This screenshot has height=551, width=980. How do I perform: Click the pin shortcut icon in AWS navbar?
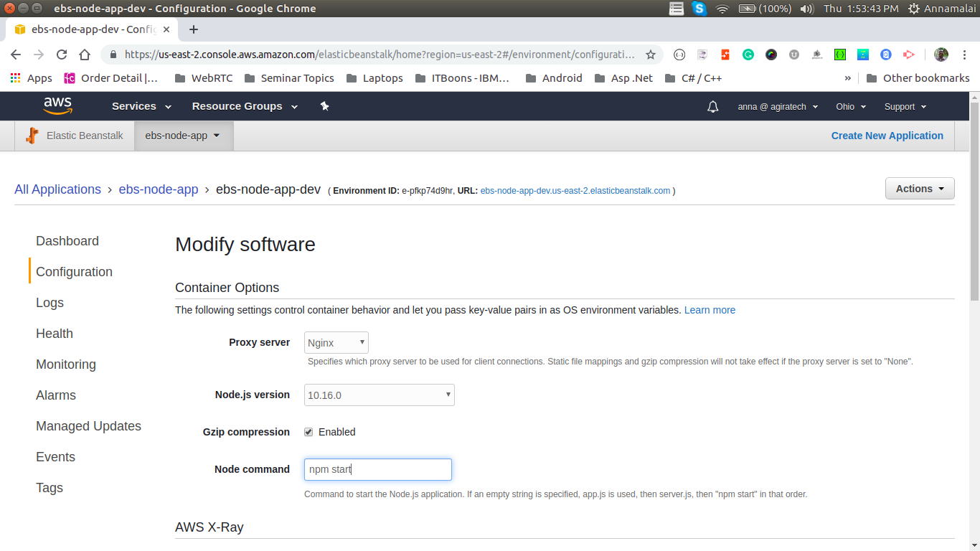point(324,106)
